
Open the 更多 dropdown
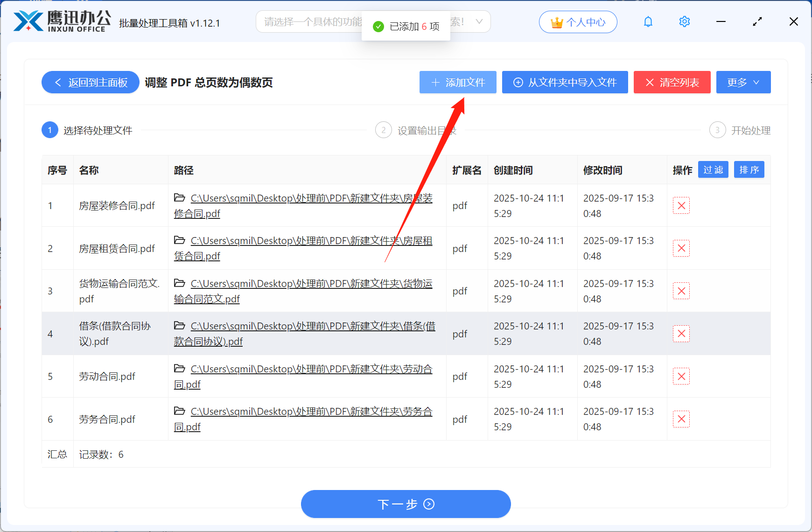[743, 82]
